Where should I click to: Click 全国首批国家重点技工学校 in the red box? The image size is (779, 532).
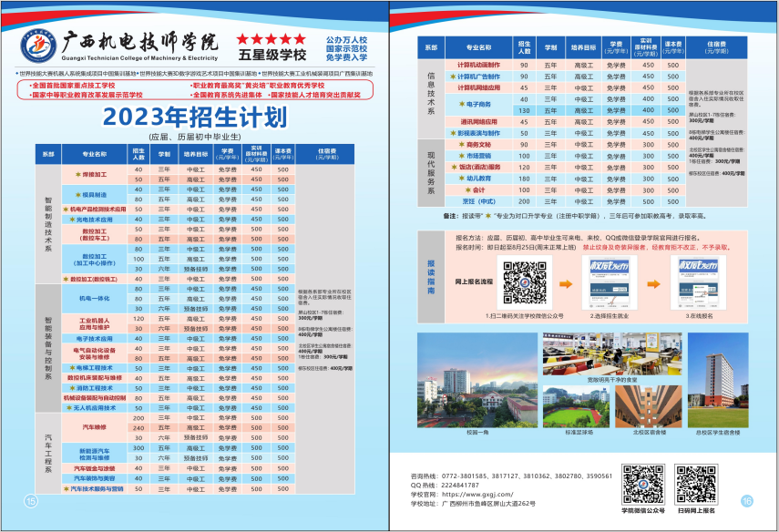coord(72,86)
